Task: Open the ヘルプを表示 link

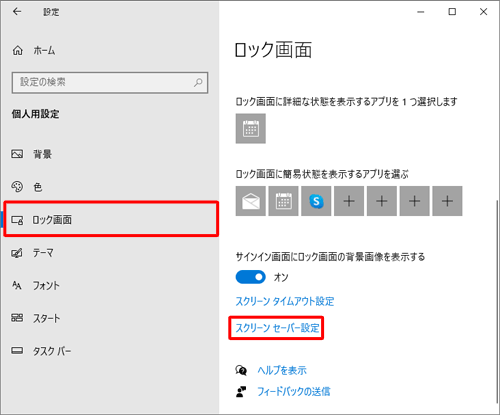Action: [x=282, y=370]
